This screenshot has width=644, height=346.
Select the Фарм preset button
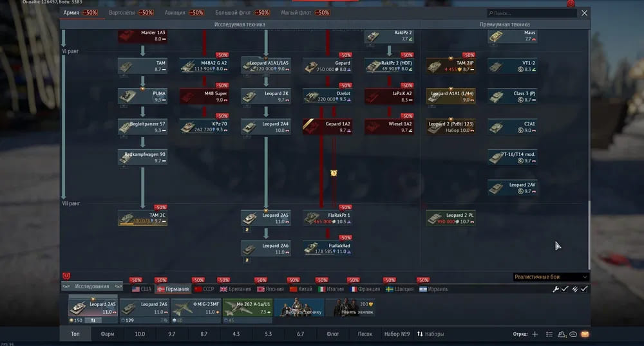tap(108, 334)
